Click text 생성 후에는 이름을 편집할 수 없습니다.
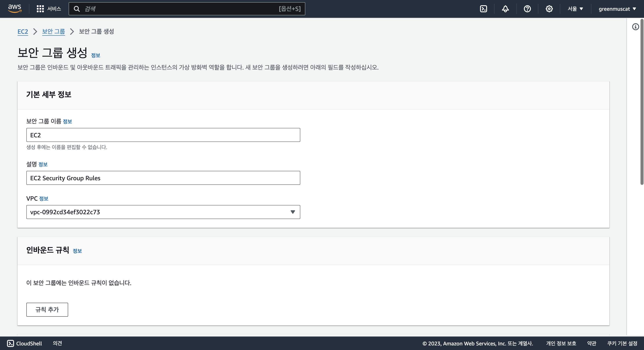The image size is (644, 350). pos(67,147)
